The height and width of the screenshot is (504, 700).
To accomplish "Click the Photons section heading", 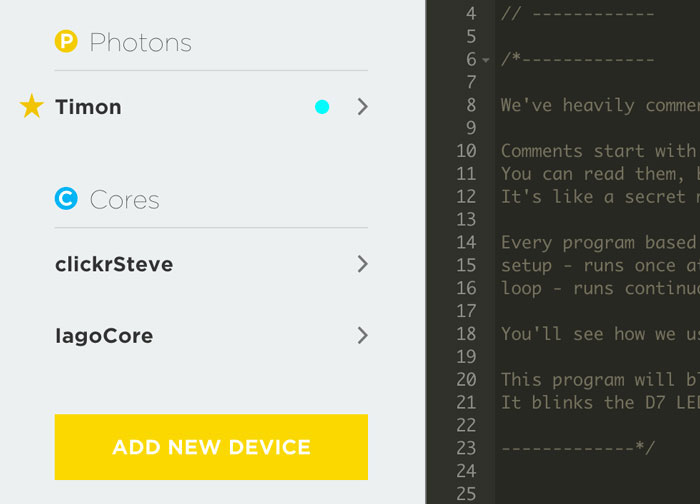I will pos(140,42).
